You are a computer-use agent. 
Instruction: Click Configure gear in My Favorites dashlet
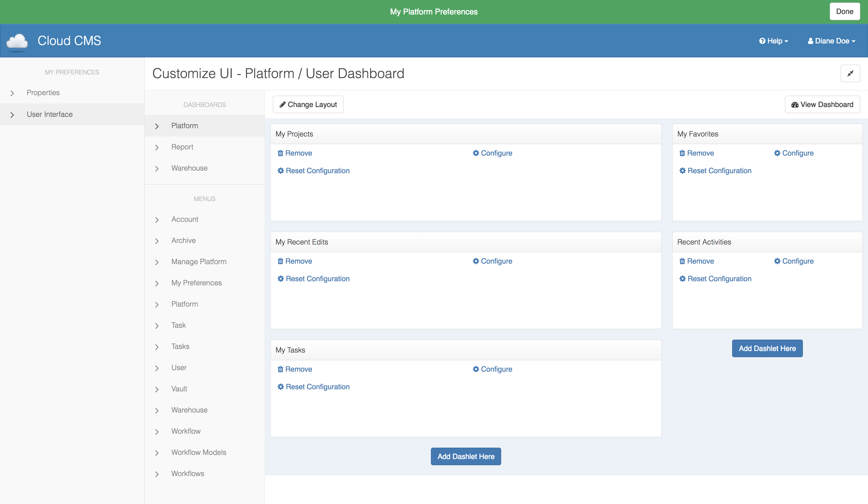(x=777, y=153)
